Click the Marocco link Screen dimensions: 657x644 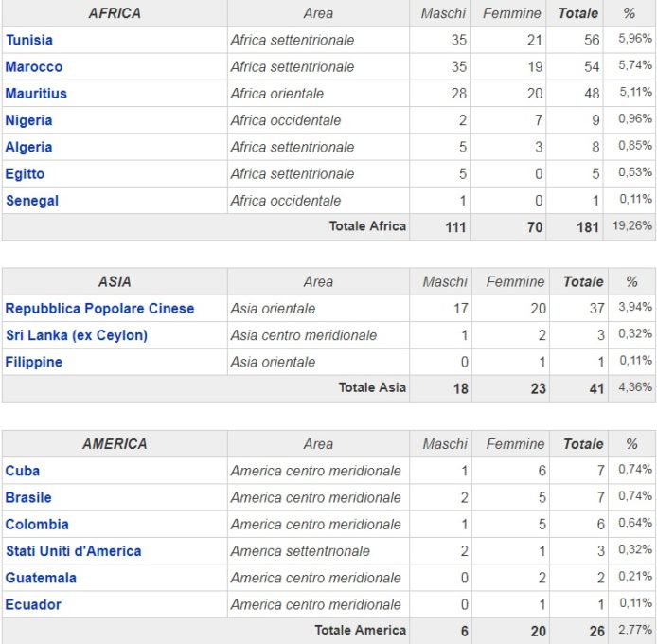(x=34, y=66)
